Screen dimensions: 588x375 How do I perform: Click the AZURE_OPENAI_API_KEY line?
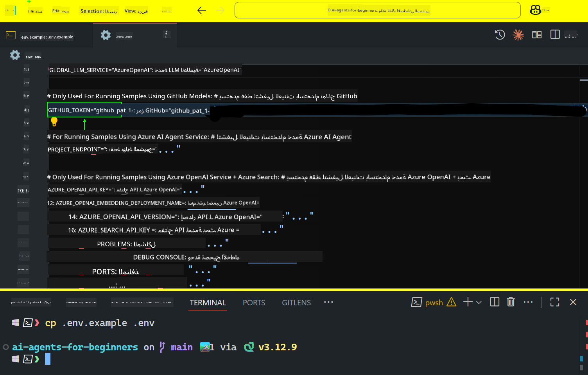126,189
